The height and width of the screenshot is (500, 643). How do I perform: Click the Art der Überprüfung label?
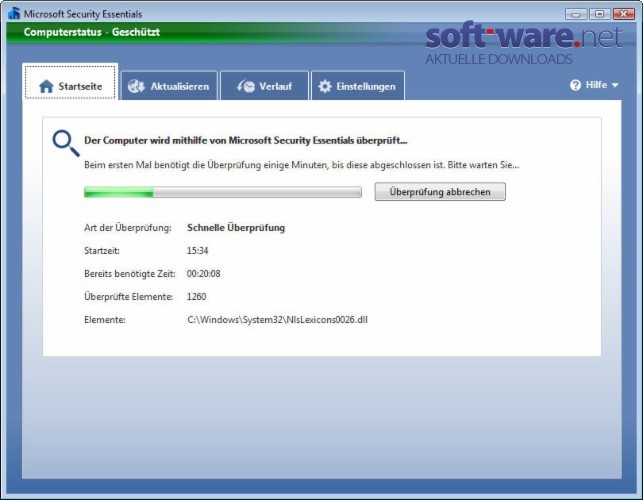pos(128,228)
